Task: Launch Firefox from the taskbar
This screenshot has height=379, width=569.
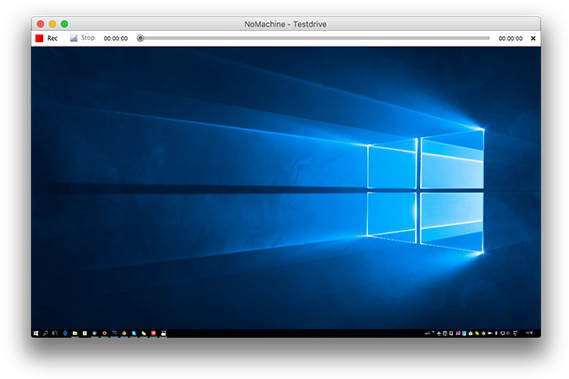Action: [x=105, y=333]
